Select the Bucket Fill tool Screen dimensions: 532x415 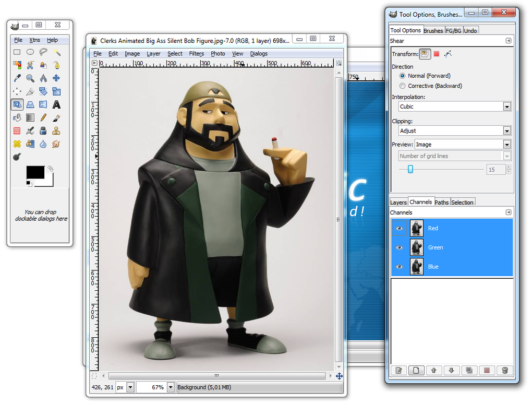coord(17,117)
